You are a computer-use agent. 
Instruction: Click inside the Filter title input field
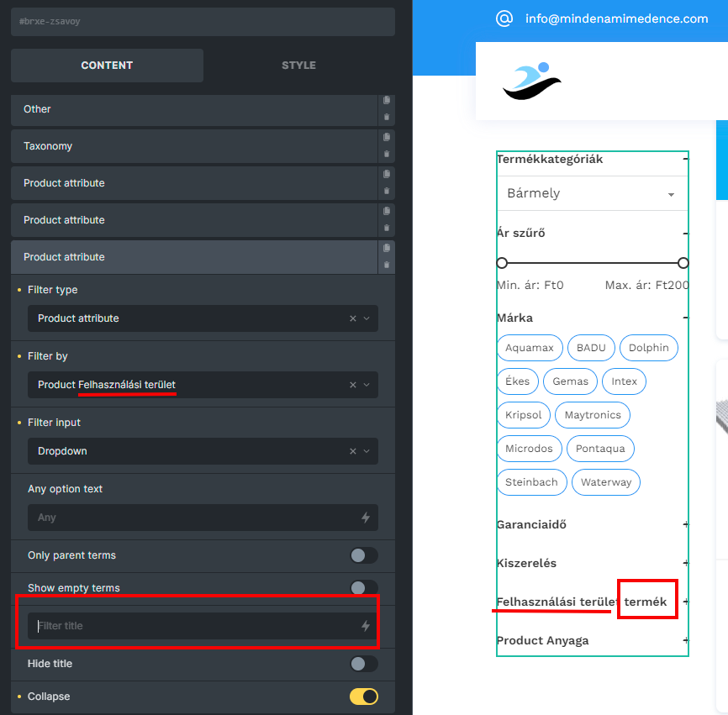pos(168,625)
